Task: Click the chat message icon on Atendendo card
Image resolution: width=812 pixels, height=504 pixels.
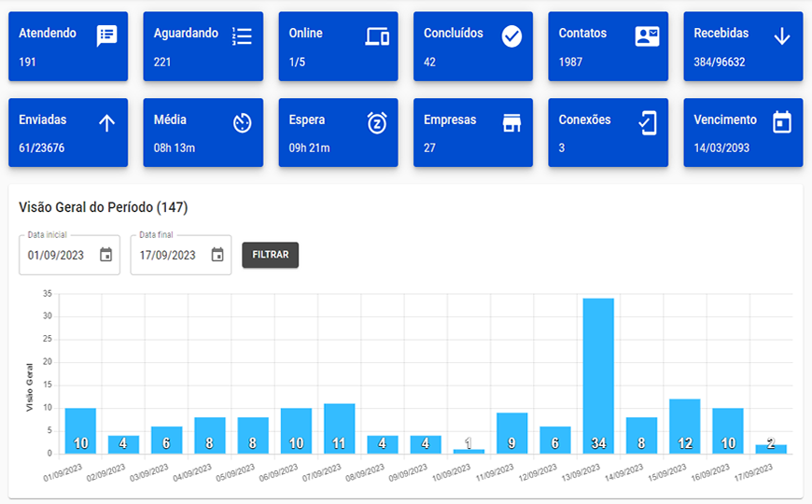Action: [106, 36]
